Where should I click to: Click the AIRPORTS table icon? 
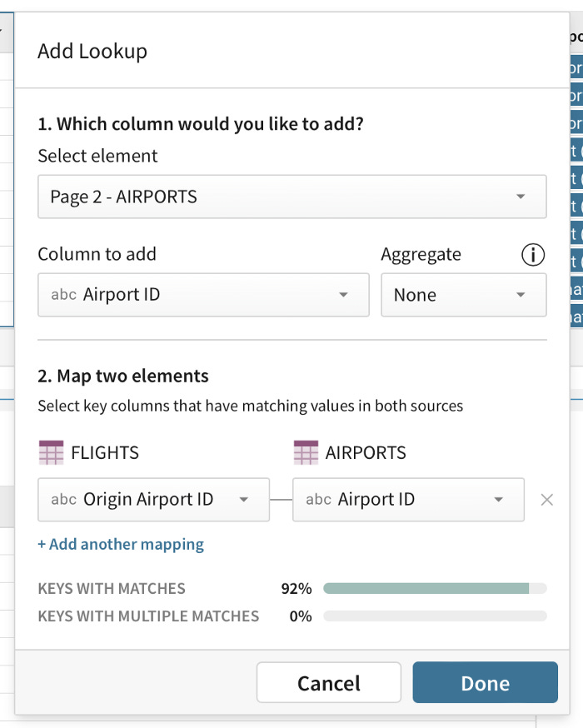click(306, 452)
